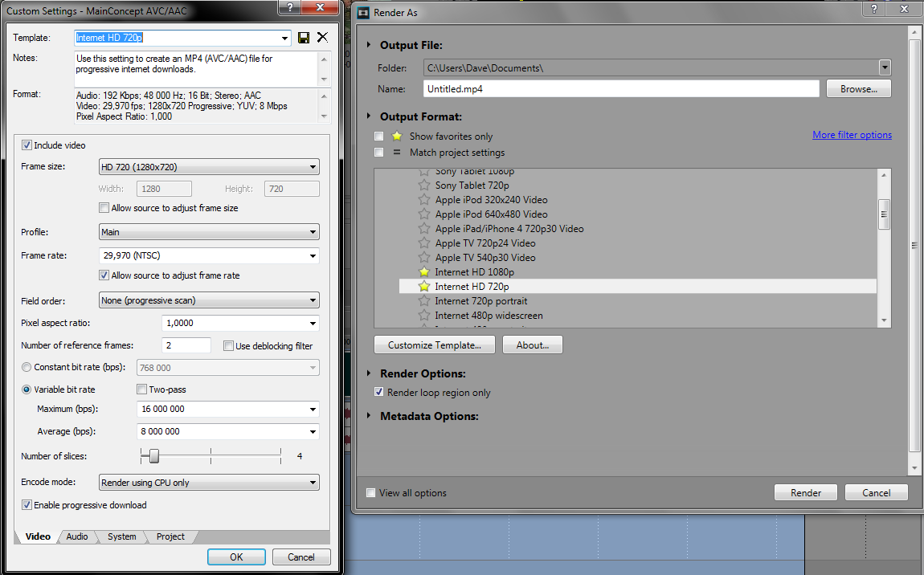This screenshot has height=575, width=924.
Task: Enable Allow source to adjust frame size
Action: click(104, 208)
